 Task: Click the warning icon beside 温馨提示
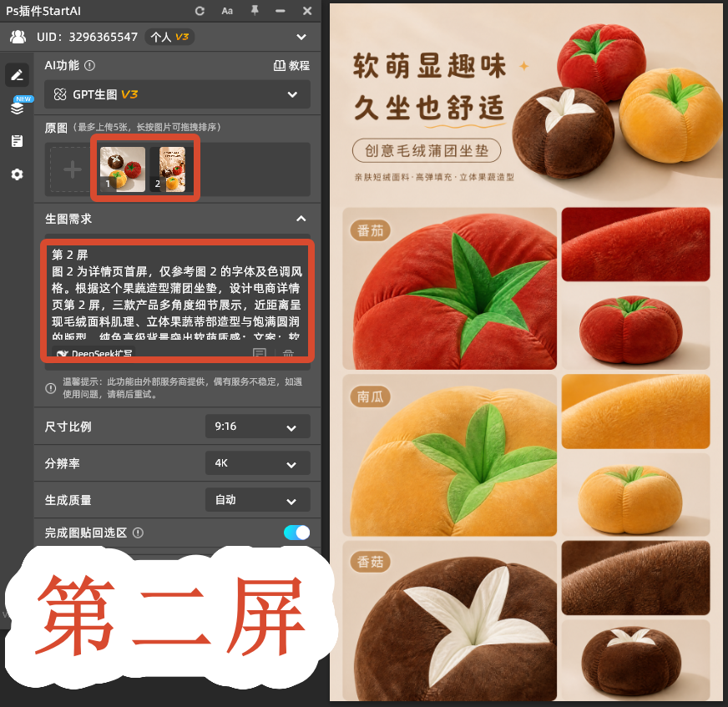[x=51, y=388]
